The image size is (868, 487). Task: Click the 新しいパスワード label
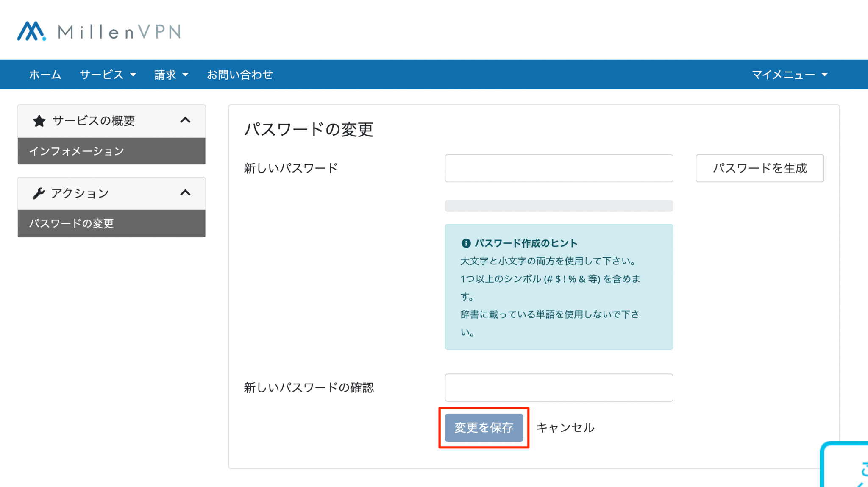pos(291,168)
